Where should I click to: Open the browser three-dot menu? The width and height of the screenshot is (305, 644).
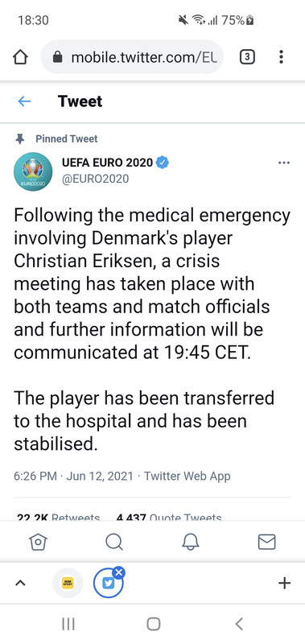(281, 56)
